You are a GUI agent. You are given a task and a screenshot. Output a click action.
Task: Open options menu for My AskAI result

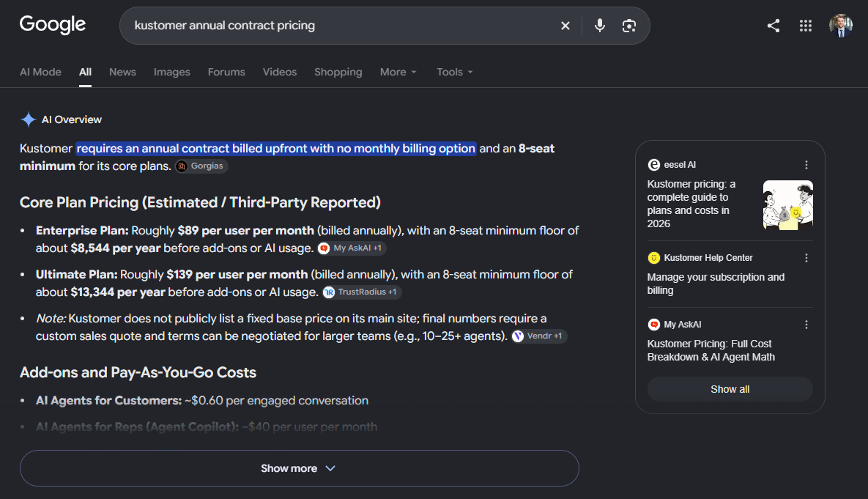click(x=806, y=325)
